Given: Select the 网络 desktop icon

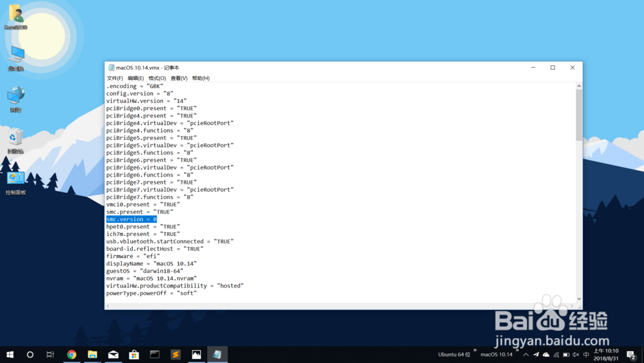Looking at the screenshot, I should coord(15,99).
